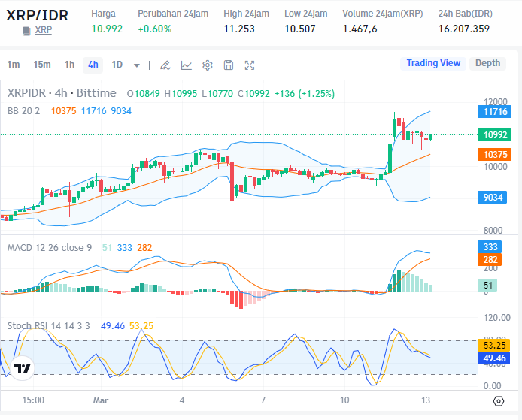The image size is (522, 420).
Task: Select the 1D timeframe option
Action: pos(117,65)
